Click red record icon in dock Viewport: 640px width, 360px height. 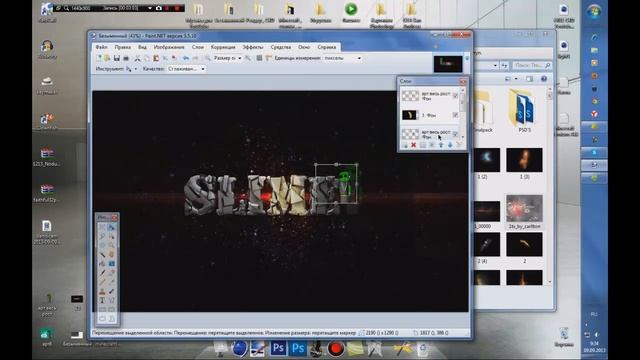(x=336, y=349)
